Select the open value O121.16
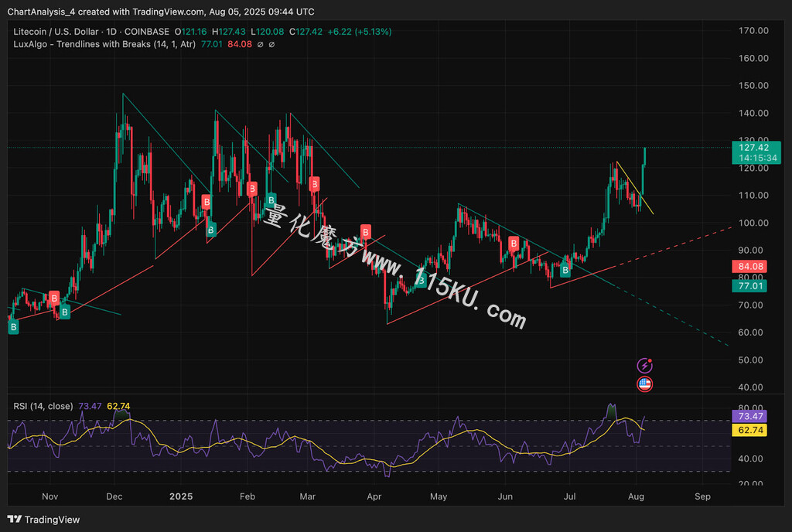The height and width of the screenshot is (532, 792). [x=190, y=32]
